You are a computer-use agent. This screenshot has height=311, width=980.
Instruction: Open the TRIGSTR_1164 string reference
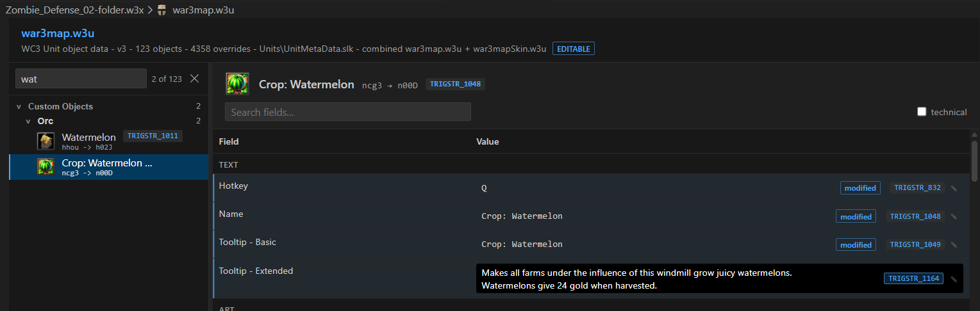tap(913, 278)
